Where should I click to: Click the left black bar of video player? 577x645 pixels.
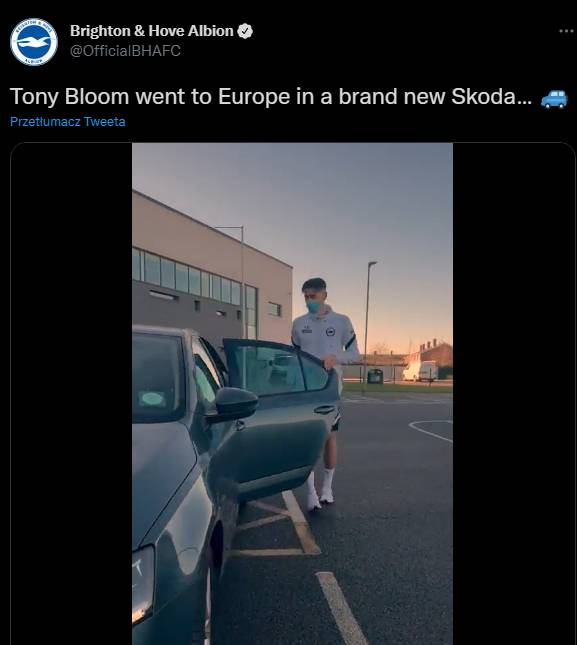72,394
